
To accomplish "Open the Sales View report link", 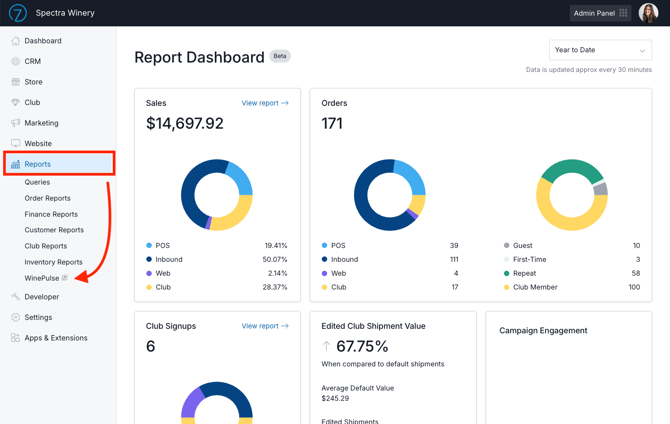I will tap(265, 103).
